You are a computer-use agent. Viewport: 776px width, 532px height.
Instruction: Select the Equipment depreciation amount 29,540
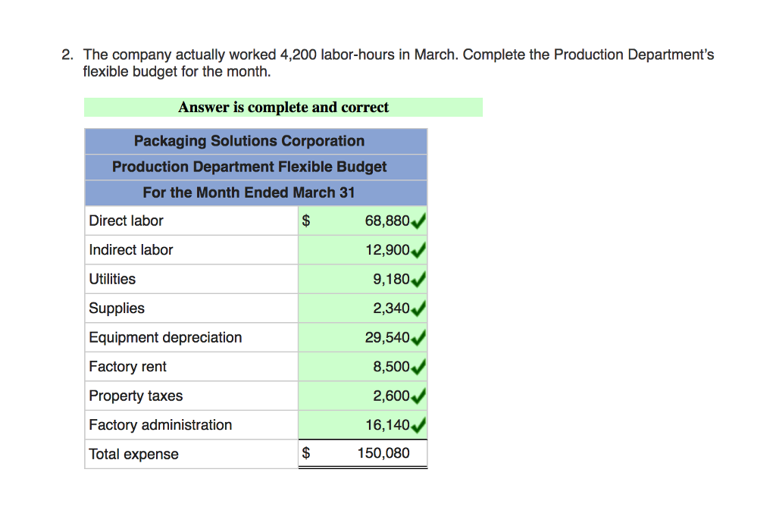click(388, 337)
